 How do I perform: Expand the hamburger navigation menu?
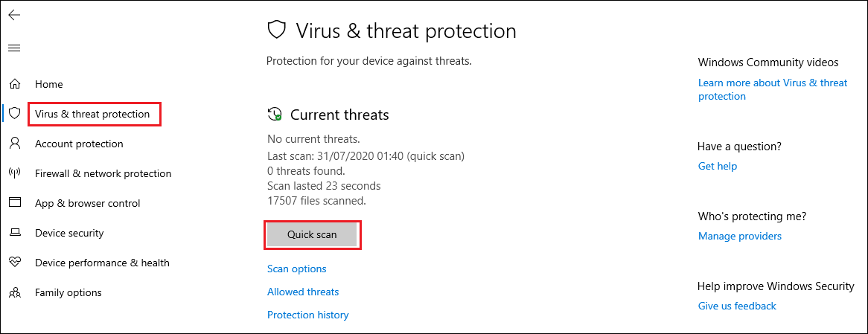coord(14,48)
